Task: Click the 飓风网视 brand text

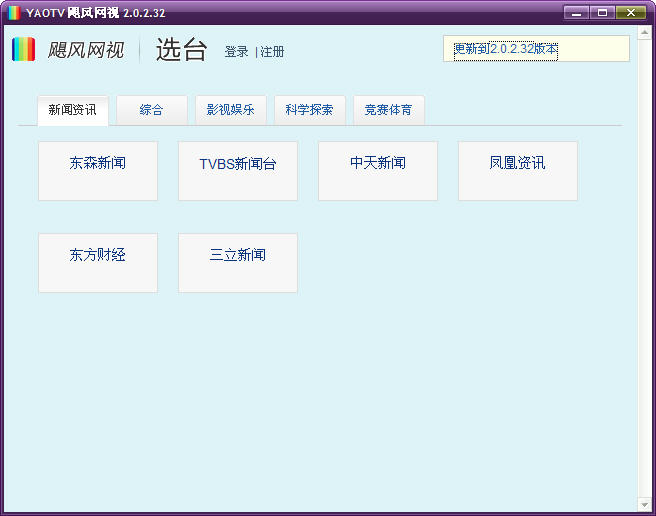Action: [86, 50]
